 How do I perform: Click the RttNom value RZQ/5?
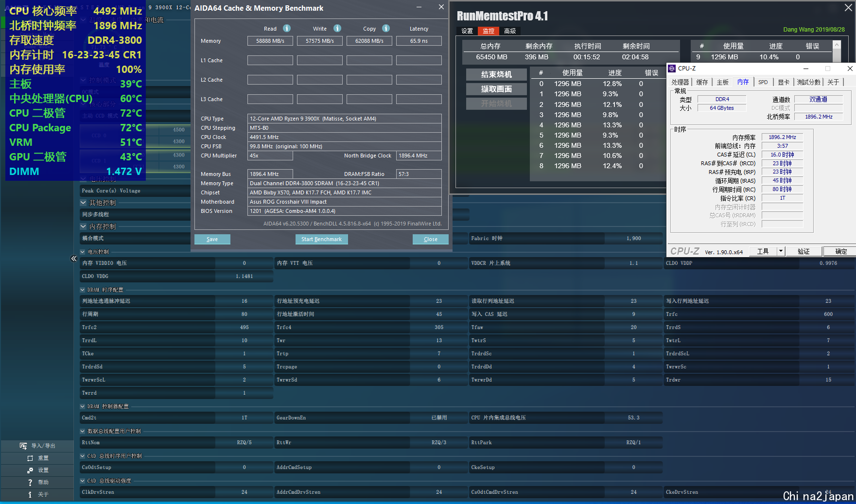tap(244, 442)
